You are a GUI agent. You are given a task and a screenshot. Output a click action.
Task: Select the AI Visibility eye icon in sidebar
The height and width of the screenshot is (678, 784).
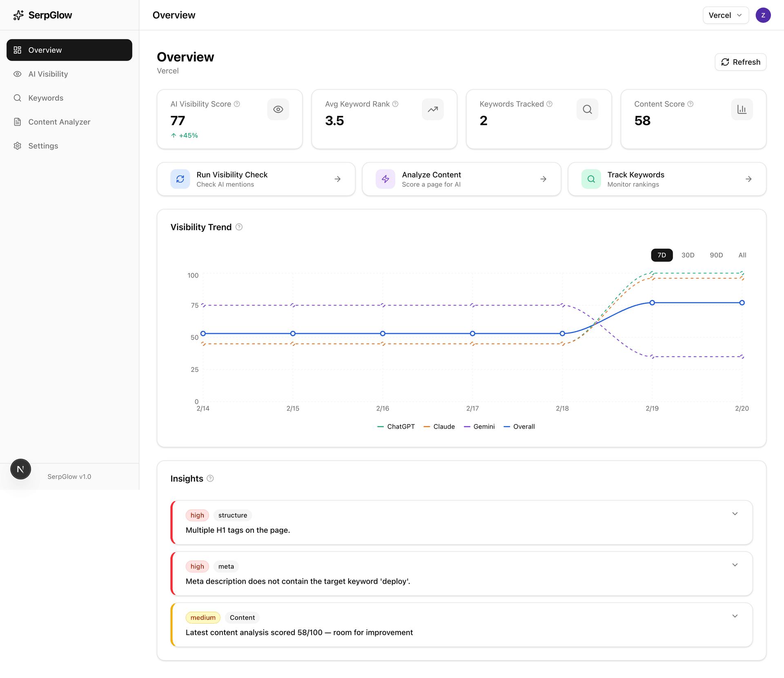18,74
